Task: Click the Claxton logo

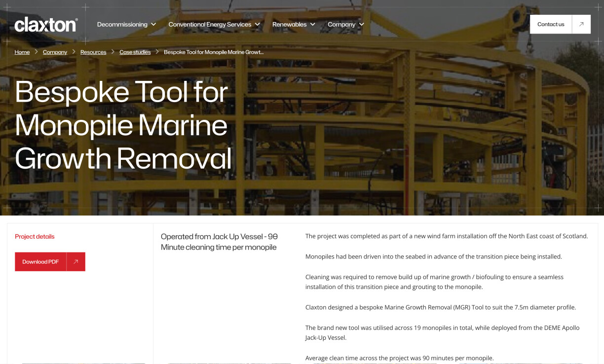Action: pyautogui.click(x=46, y=25)
